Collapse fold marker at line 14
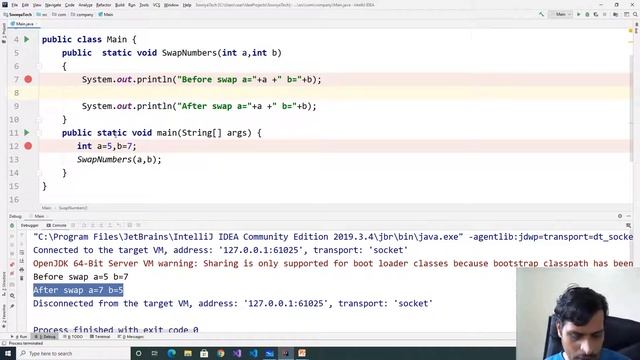The height and width of the screenshot is (360, 640). (39, 173)
